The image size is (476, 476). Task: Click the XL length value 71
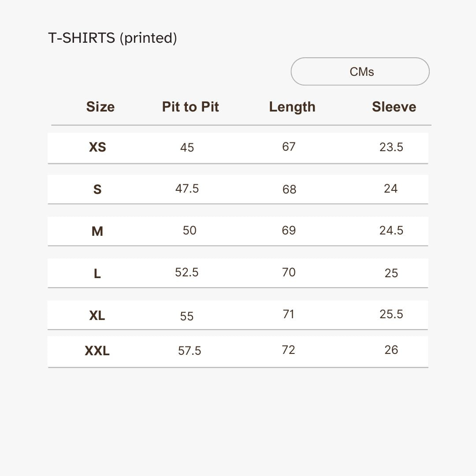[289, 314]
